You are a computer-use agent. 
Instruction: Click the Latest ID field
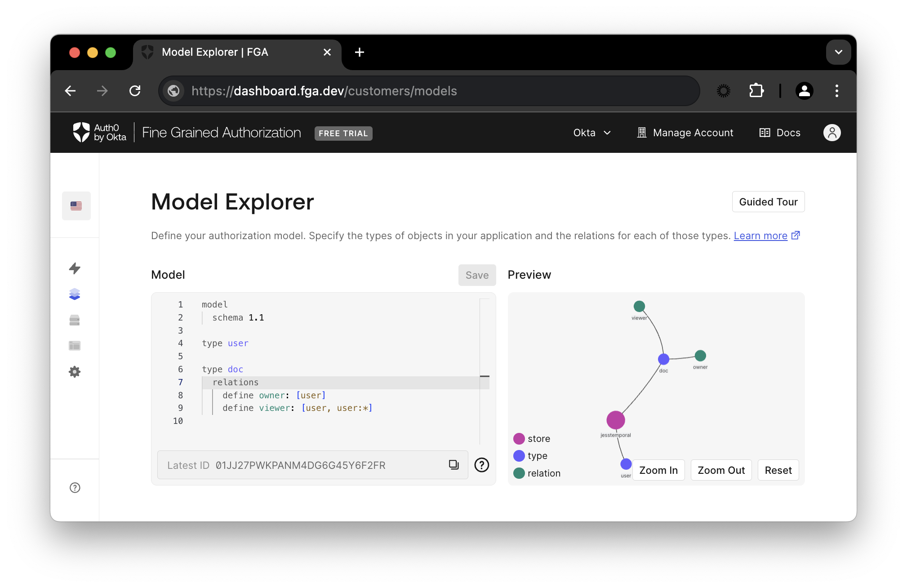click(x=313, y=465)
